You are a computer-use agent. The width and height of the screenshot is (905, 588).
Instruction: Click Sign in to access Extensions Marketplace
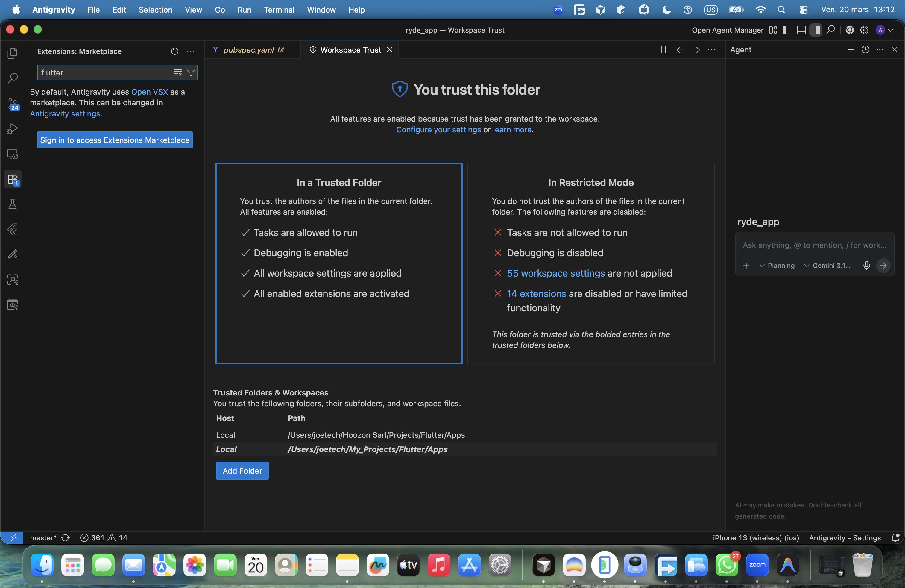(115, 140)
